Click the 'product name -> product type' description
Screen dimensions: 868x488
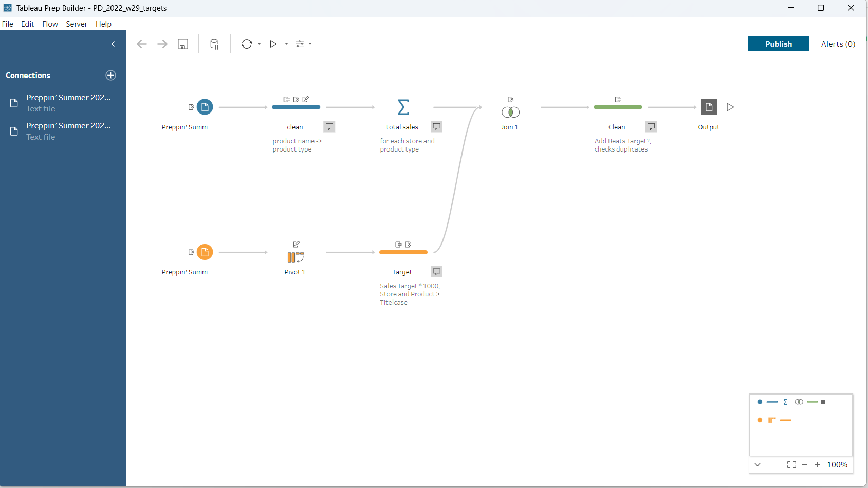[x=297, y=145]
